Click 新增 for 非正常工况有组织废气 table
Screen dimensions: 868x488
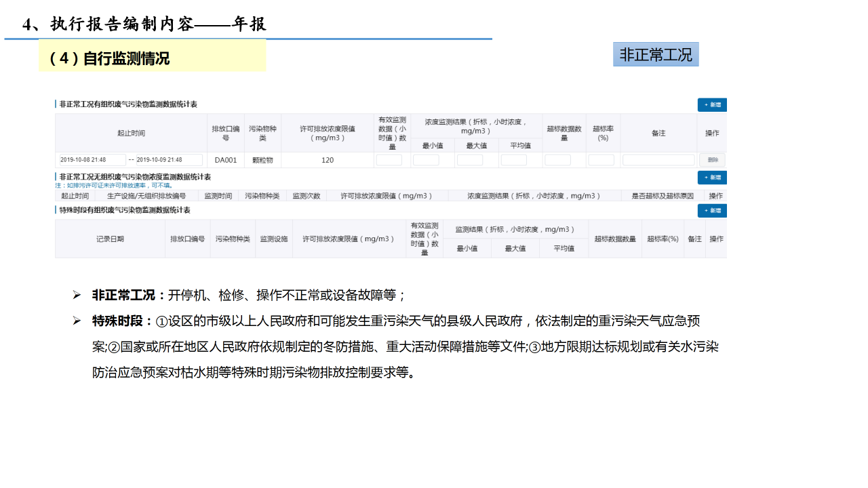coord(712,105)
